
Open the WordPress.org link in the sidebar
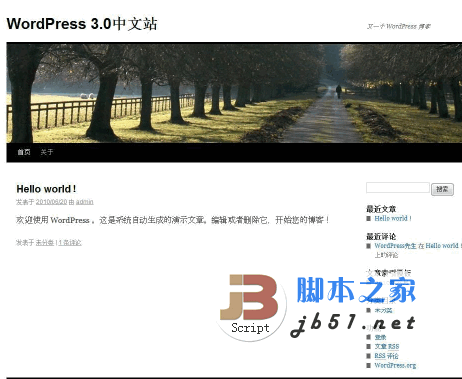tap(395, 365)
